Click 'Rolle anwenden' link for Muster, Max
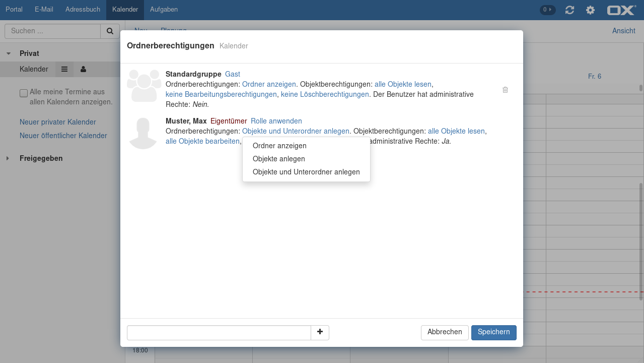Image resolution: width=644 pixels, height=363 pixels. pyautogui.click(x=276, y=121)
